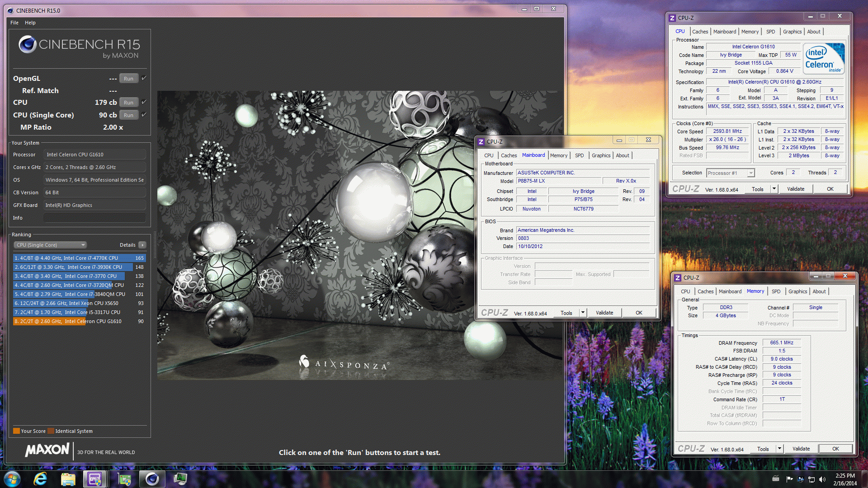The image size is (868, 488).
Task: Click the empty Info input field
Action: click(x=94, y=218)
